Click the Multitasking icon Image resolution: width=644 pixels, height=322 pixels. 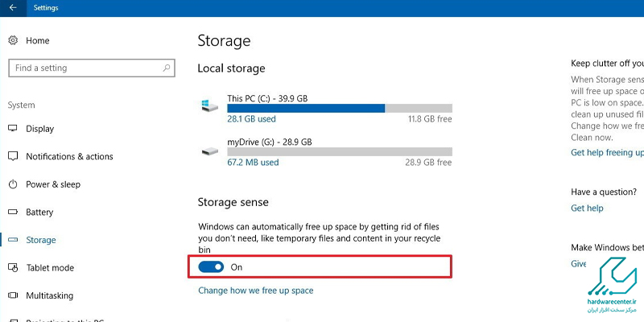tap(13, 295)
